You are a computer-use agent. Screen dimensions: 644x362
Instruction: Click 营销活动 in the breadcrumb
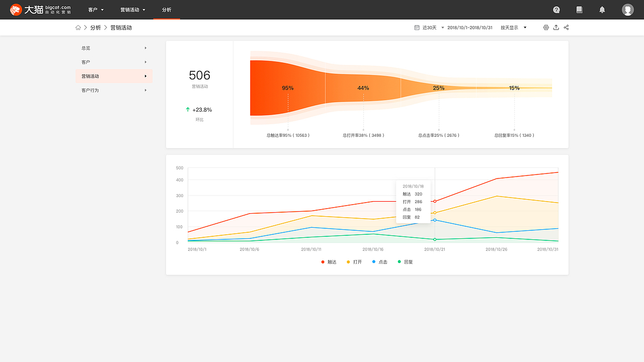[x=121, y=28]
